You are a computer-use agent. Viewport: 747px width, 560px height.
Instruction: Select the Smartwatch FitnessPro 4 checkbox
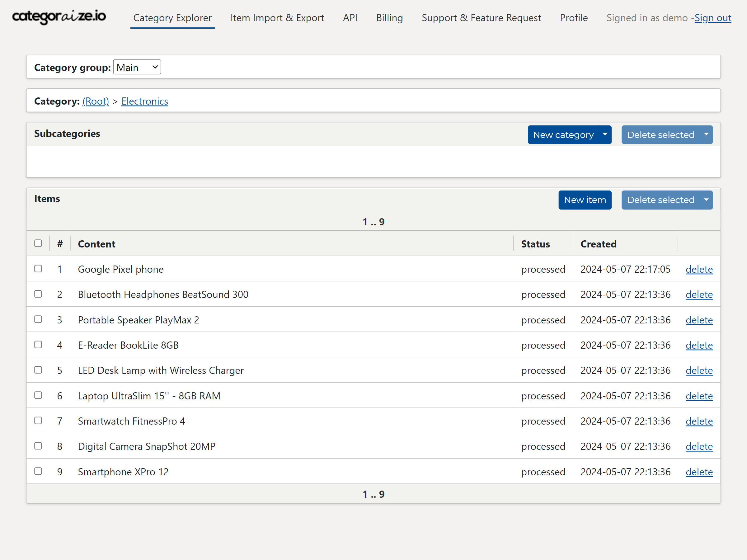coord(38,421)
